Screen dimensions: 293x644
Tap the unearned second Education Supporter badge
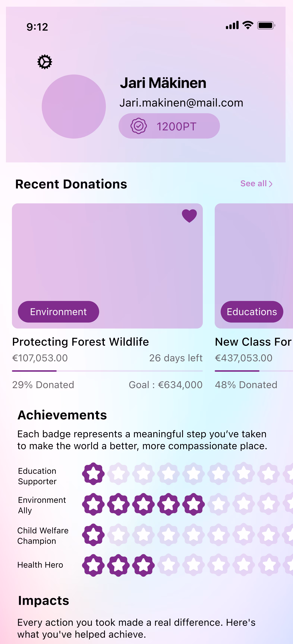(118, 473)
